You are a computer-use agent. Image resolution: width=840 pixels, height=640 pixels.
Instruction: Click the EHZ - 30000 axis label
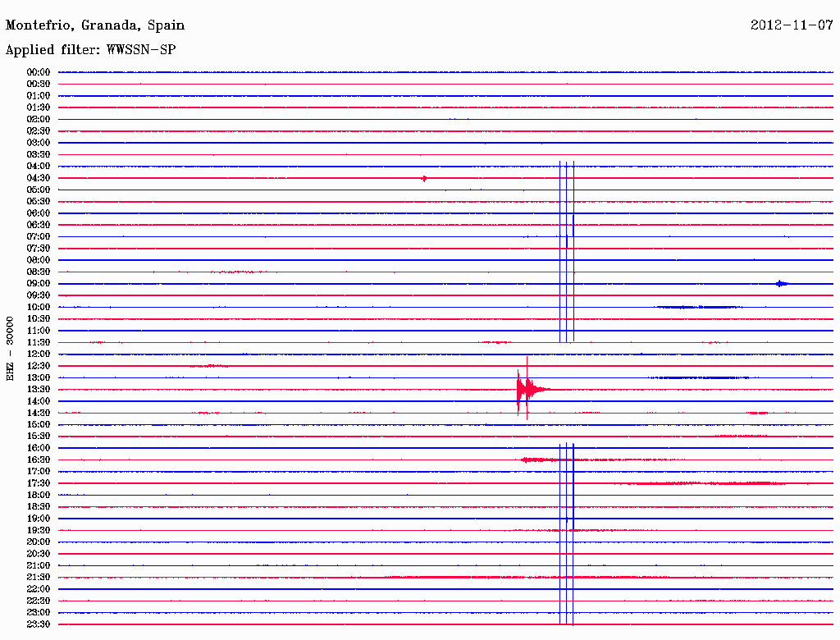click(10, 349)
